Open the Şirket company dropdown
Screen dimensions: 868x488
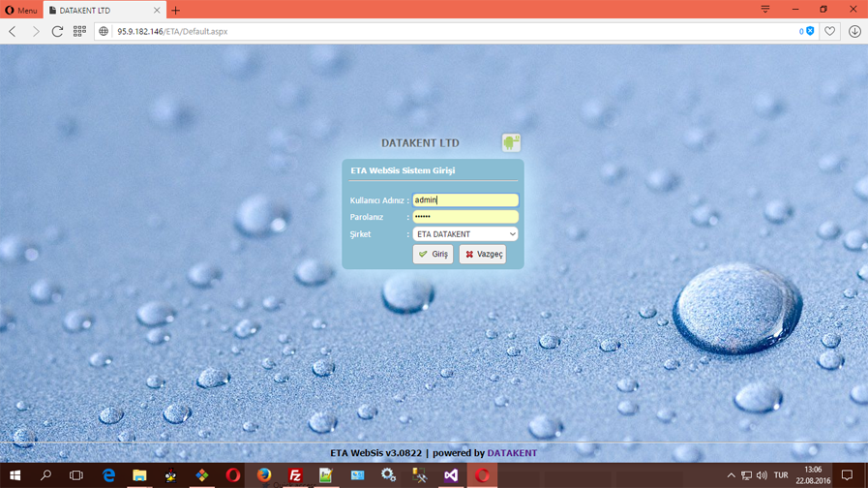click(465, 234)
